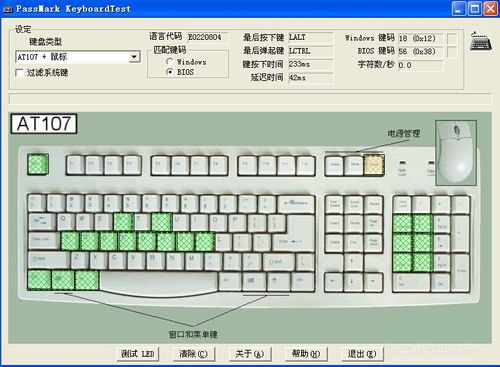The width and height of the screenshot is (500, 367).
Task: Click the V key on the keyboard image
Action: 137,260
